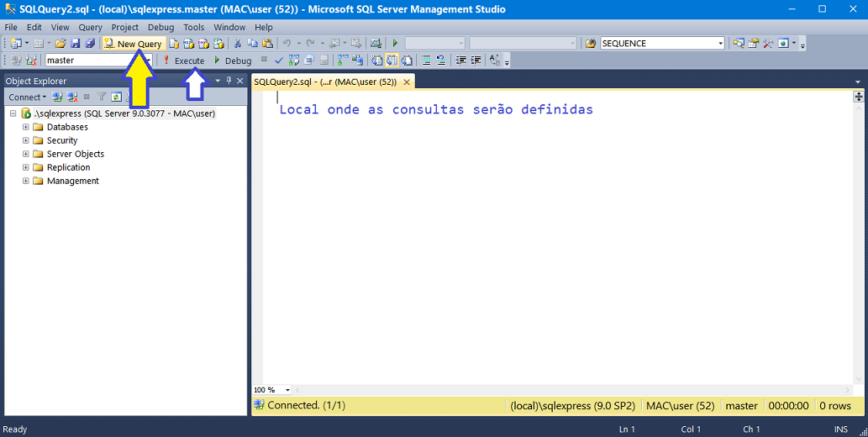Click the horizontal scrollbar in query editor

[x=574, y=390]
